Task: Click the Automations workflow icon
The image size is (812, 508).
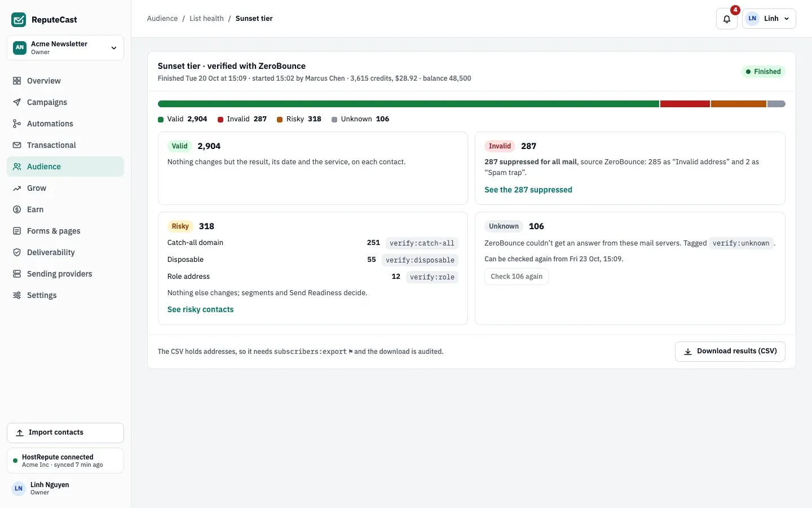Action: [17, 124]
